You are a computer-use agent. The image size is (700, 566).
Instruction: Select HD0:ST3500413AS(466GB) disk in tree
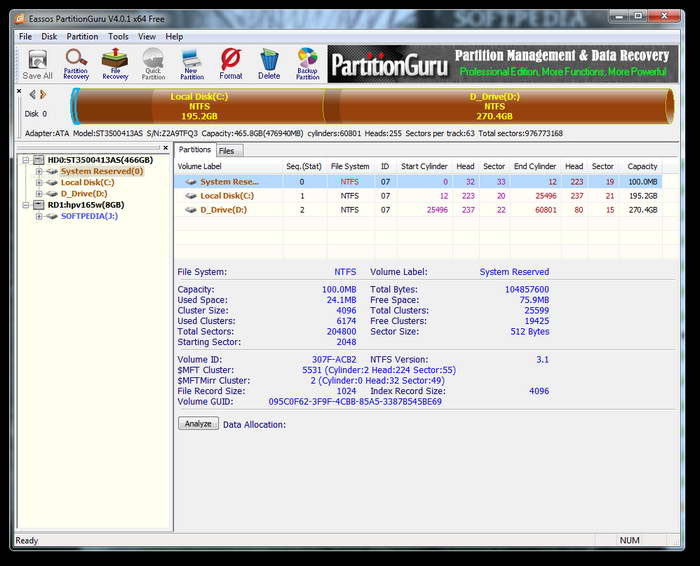coord(100,160)
